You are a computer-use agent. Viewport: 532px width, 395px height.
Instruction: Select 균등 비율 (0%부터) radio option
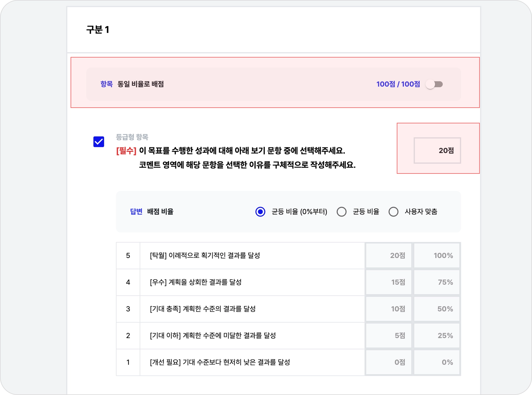click(x=260, y=212)
